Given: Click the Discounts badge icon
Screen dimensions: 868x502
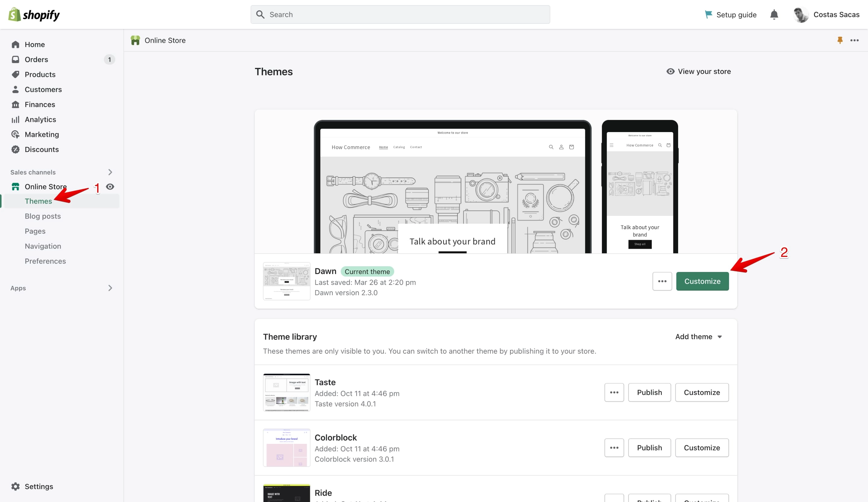Looking at the screenshot, I should pyautogui.click(x=15, y=149).
